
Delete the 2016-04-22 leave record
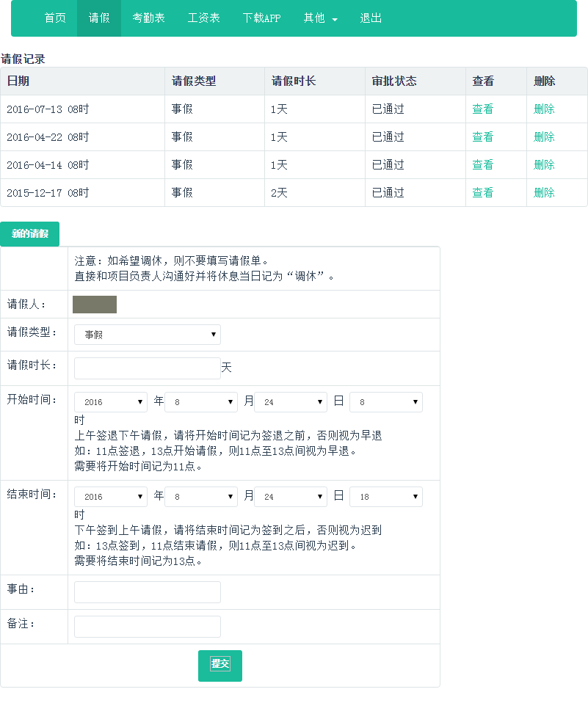coord(544,137)
